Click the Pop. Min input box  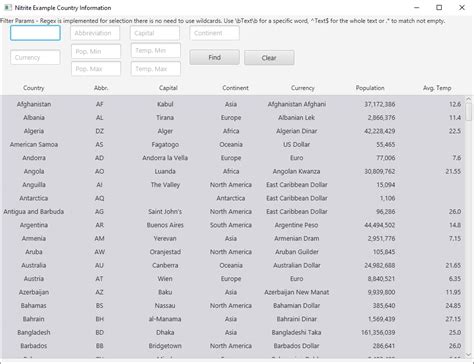pos(96,51)
